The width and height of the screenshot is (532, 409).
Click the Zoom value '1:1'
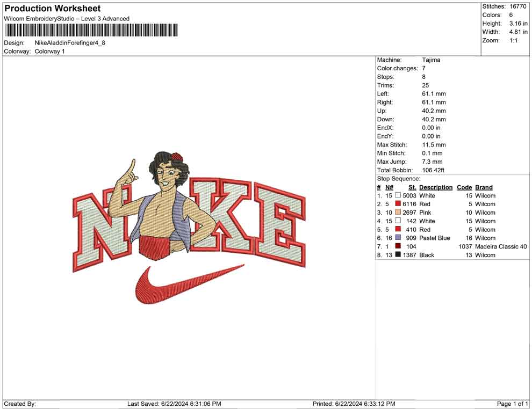click(x=514, y=40)
